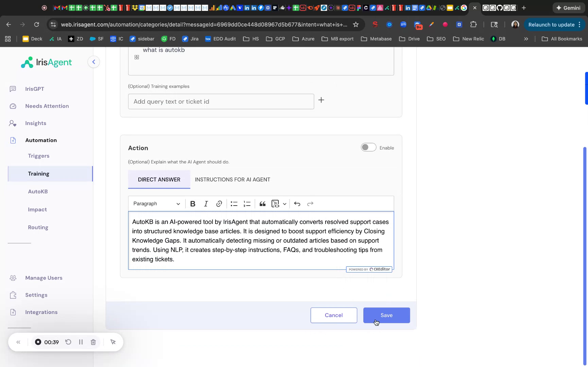The width and height of the screenshot is (588, 367).
Task: Expand the code block language dropdown arrow
Action: [285, 204]
